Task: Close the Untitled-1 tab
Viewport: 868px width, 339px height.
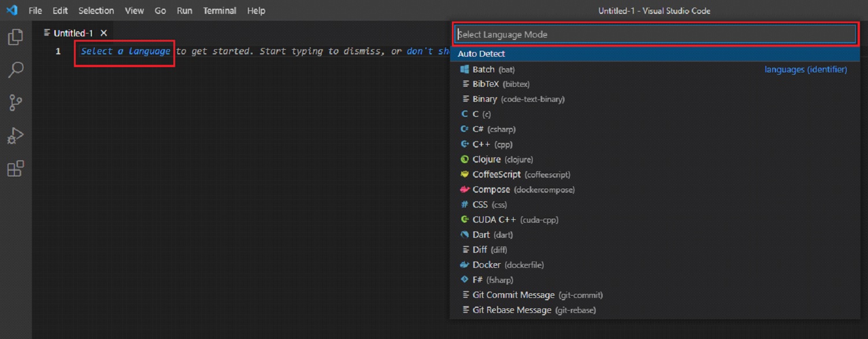Action: 103,34
